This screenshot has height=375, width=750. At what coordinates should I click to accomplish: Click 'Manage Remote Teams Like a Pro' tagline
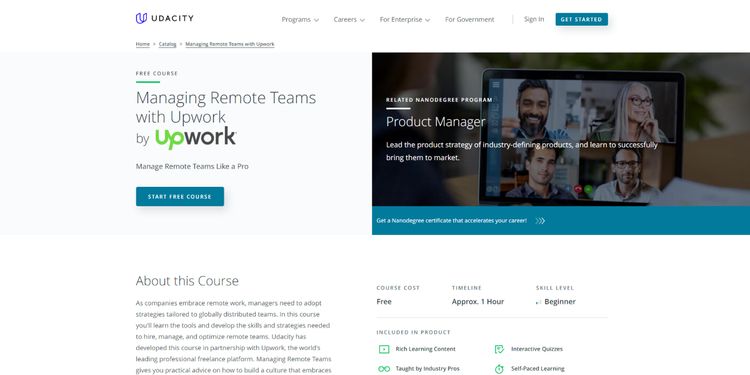pyautogui.click(x=192, y=166)
